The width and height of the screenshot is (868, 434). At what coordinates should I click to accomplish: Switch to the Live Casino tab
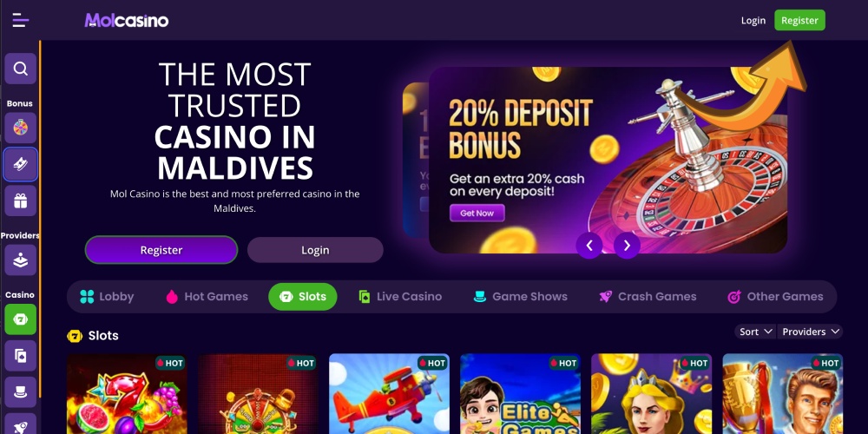[x=399, y=297]
